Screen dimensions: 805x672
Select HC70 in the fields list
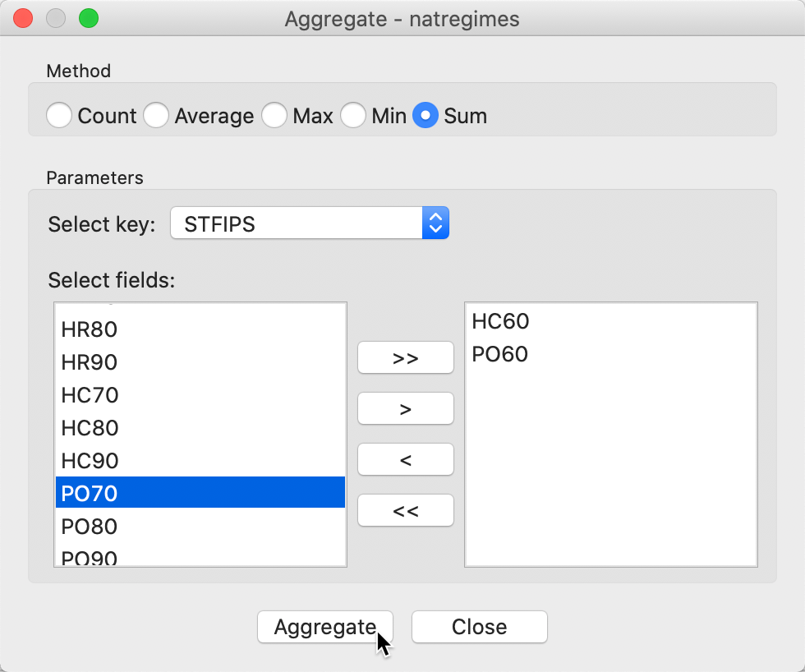pos(200,395)
